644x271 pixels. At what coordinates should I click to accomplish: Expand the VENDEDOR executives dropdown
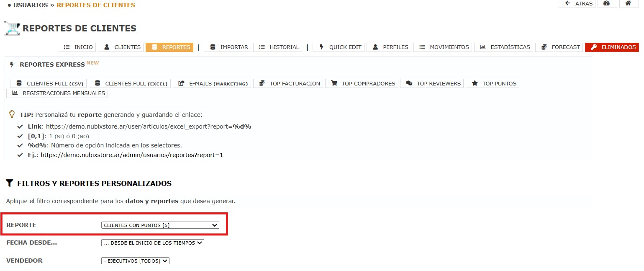[x=135, y=261]
